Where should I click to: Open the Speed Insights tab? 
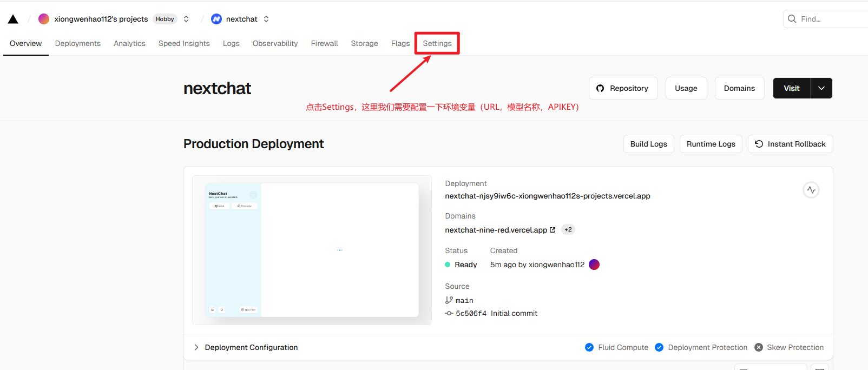184,43
